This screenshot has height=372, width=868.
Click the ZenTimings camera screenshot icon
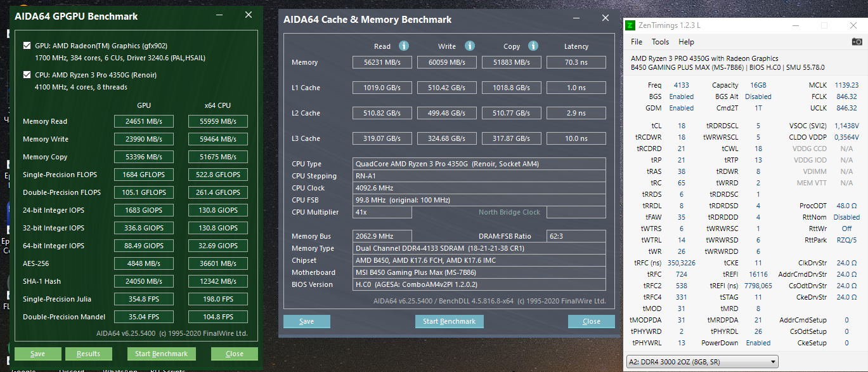click(857, 42)
